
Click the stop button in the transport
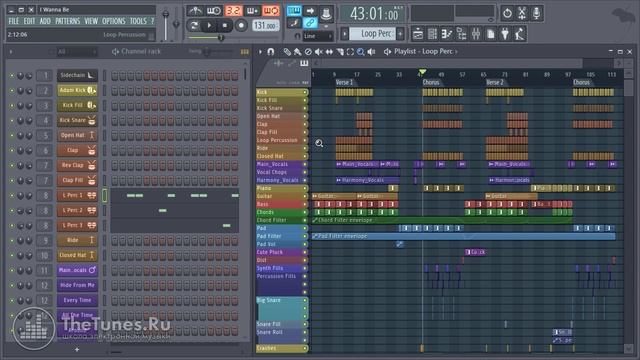pos(224,25)
